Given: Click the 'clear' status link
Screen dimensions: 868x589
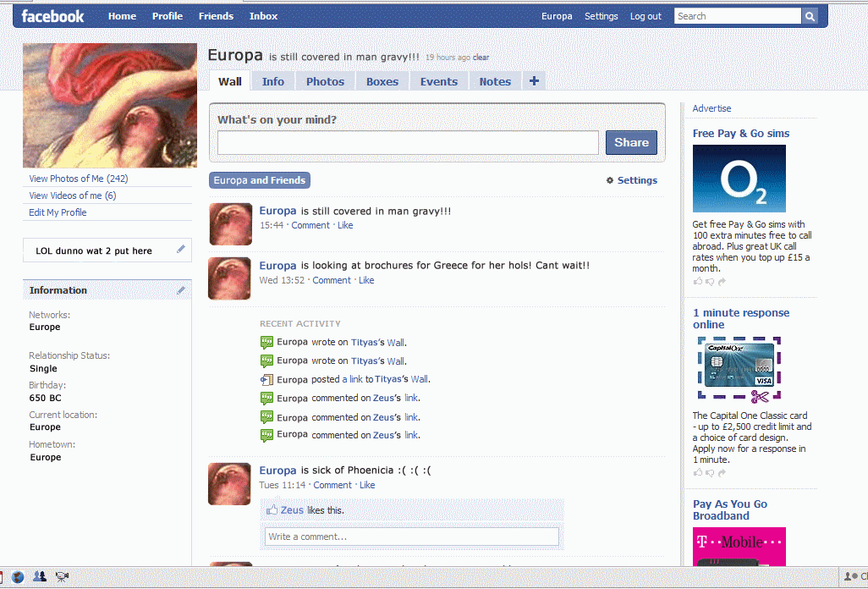Looking at the screenshot, I should pos(481,57).
